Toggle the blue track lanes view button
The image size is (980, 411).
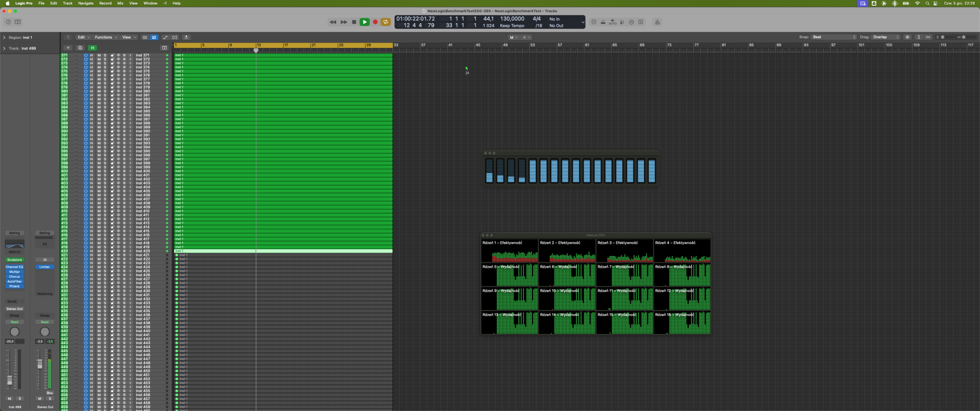[x=154, y=37]
